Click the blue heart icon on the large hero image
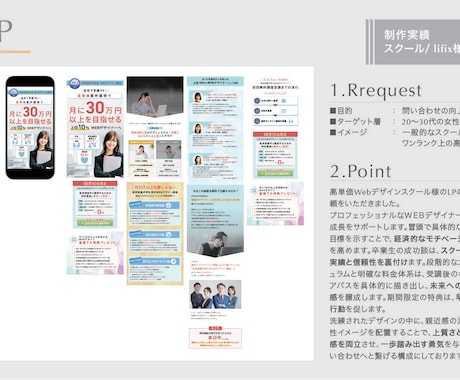The image size is (460, 380). [84, 160]
